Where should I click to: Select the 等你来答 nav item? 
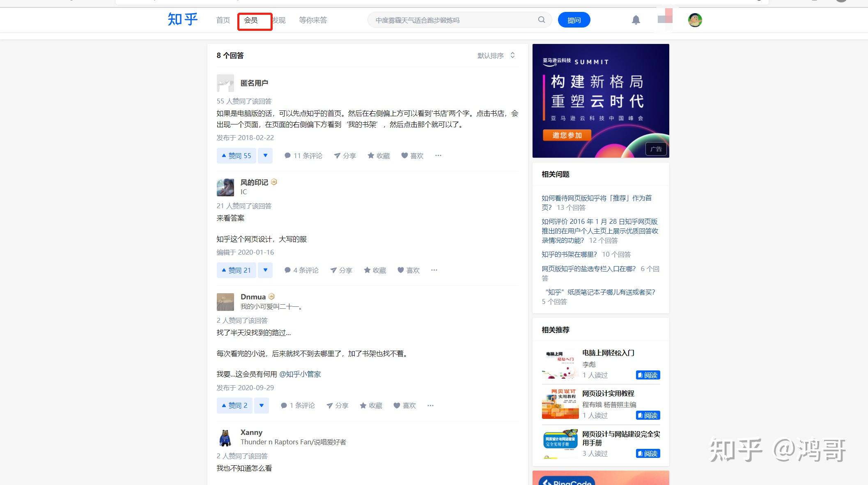(x=313, y=20)
